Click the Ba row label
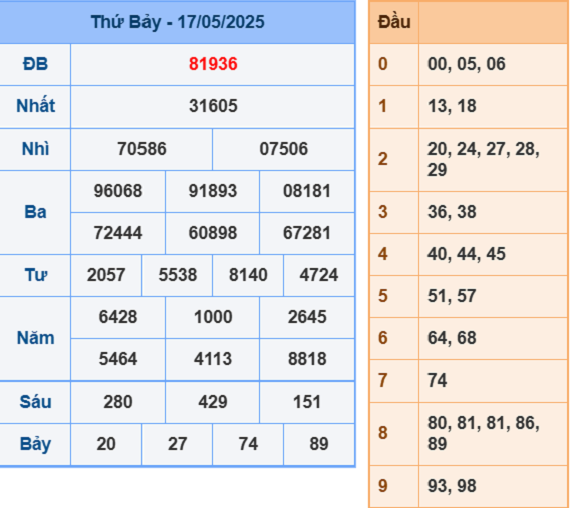This screenshot has height=508, width=571. point(35,212)
